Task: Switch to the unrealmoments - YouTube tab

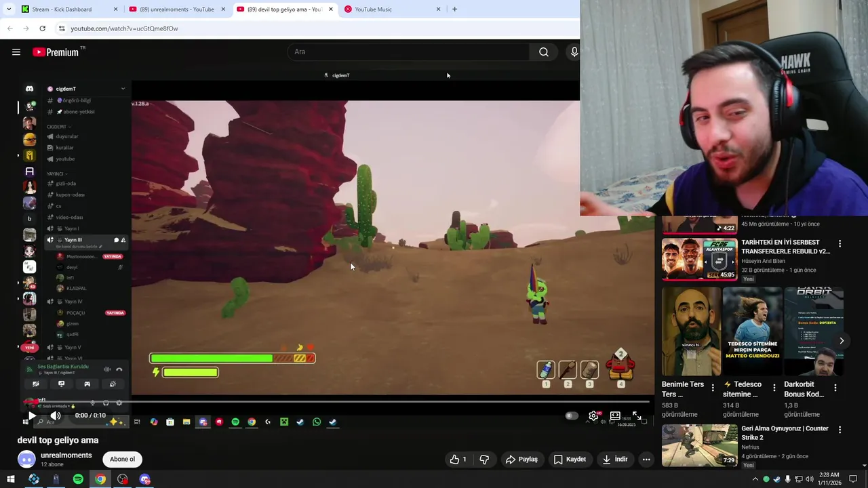Action: (x=176, y=9)
